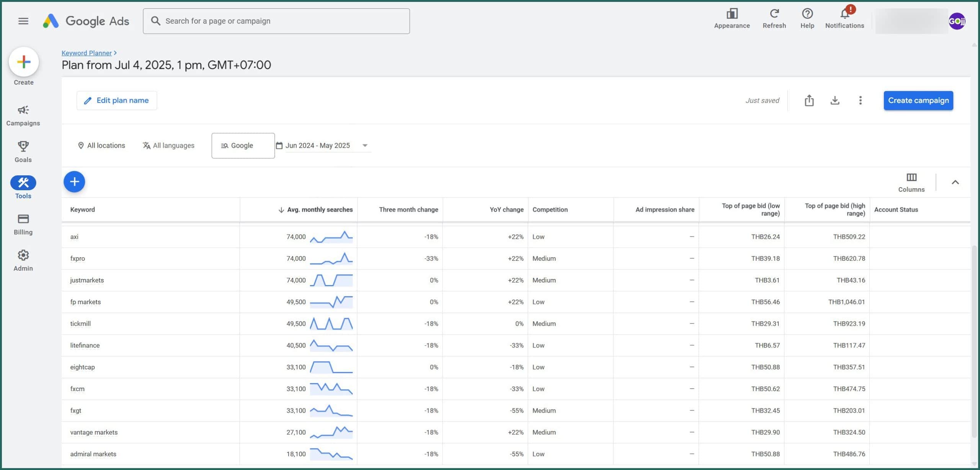Click the All locations filter
Screen dimensions: 980x470
point(101,145)
